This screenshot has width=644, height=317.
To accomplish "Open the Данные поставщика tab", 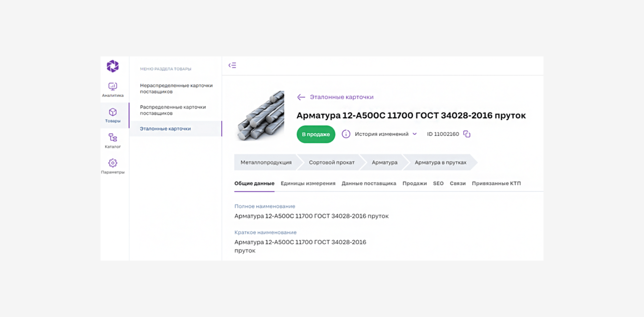I will pos(369,183).
